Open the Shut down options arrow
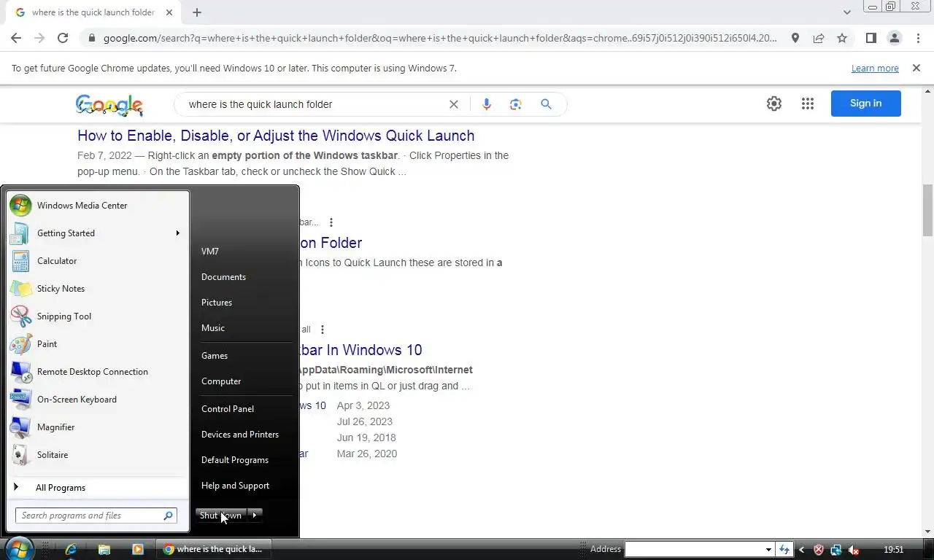The width and height of the screenshot is (934, 560). [255, 515]
